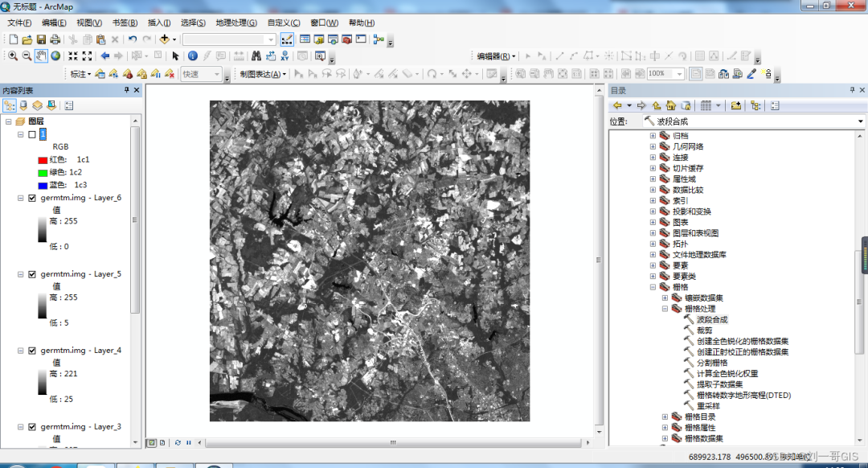Click the Go To XY tool
The height and width of the screenshot is (468, 868).
coord(285,55)
